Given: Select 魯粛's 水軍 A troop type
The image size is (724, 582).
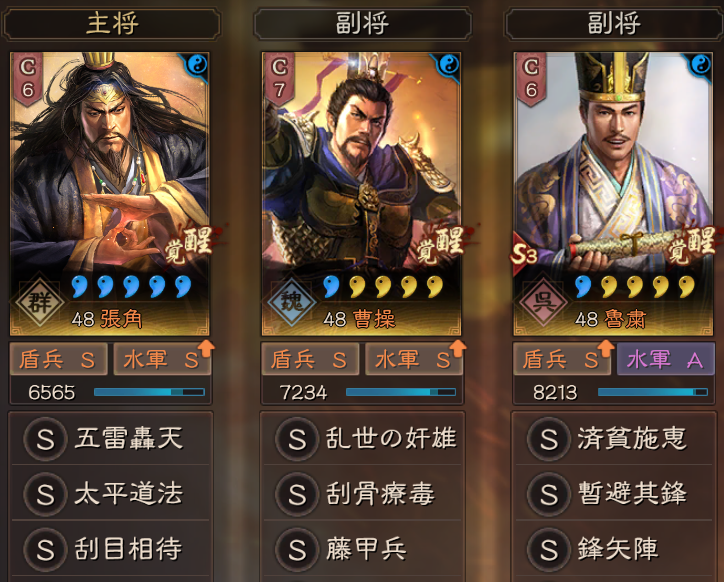Looking at the screenshot, I should click(x=665, y=359).
